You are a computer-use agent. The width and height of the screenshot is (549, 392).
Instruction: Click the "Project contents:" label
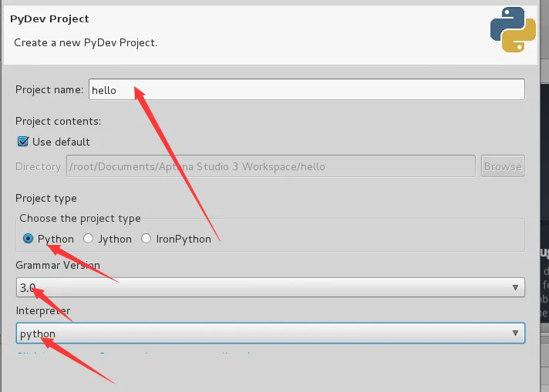coord(59,121)
